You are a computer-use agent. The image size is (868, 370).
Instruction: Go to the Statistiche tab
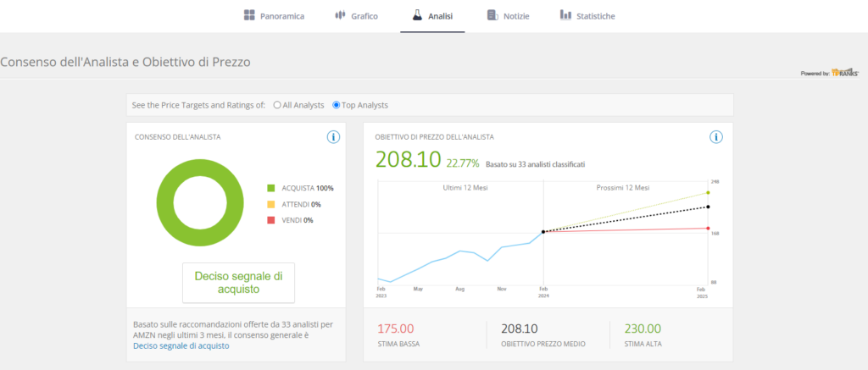[587, 16]
